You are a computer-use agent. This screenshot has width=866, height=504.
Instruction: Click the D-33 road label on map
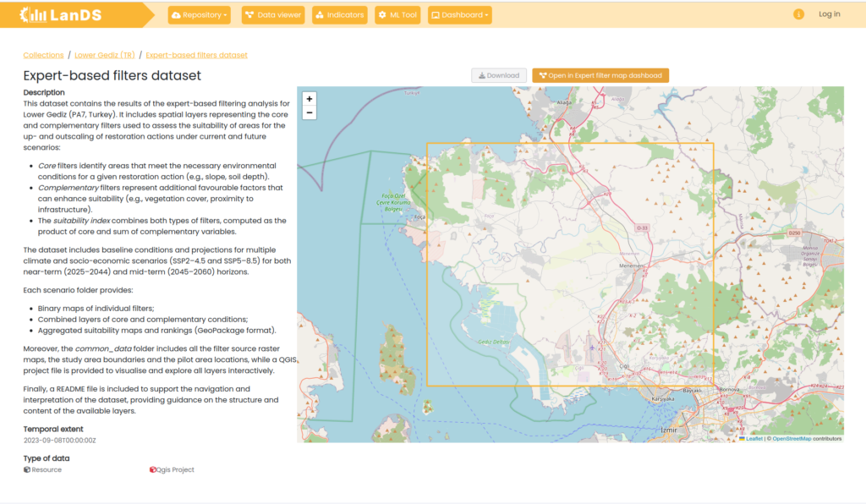642,228
